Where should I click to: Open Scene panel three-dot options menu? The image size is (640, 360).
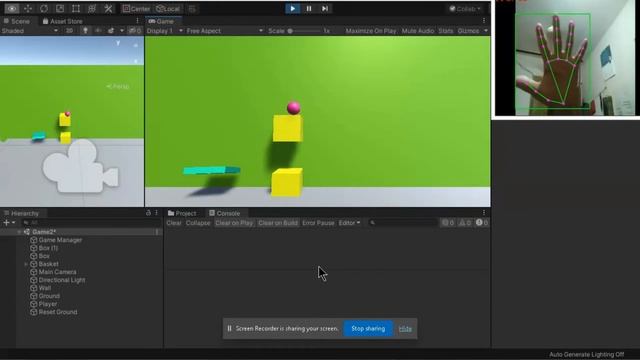click(137, 21)
